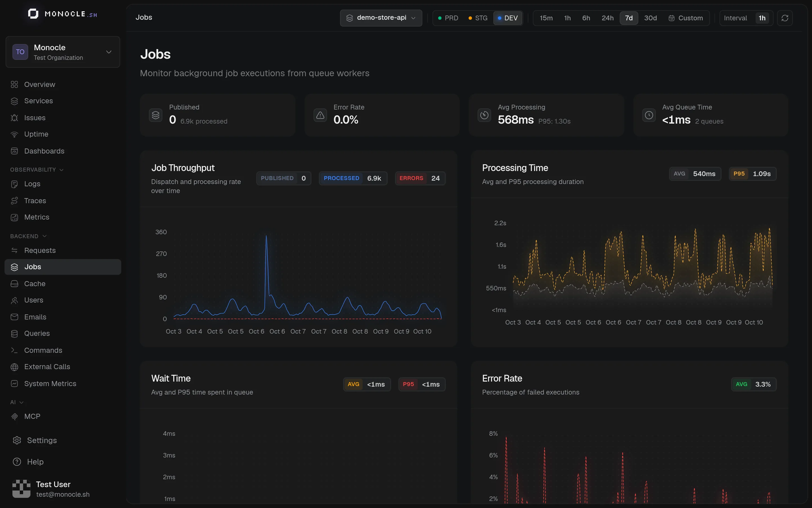Set time range to 6h

coord(586,18)
